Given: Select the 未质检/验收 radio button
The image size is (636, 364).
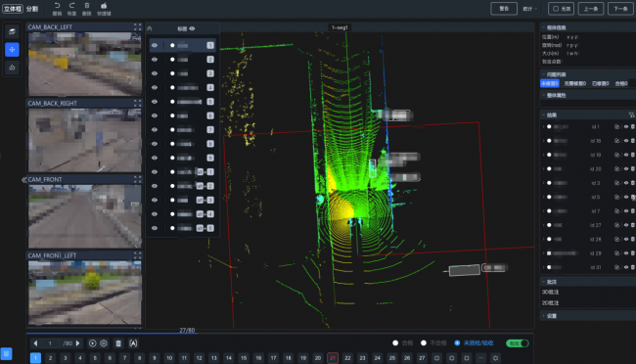Looking at the screenshot, I should pyautogui.click(x=457, y=343).
